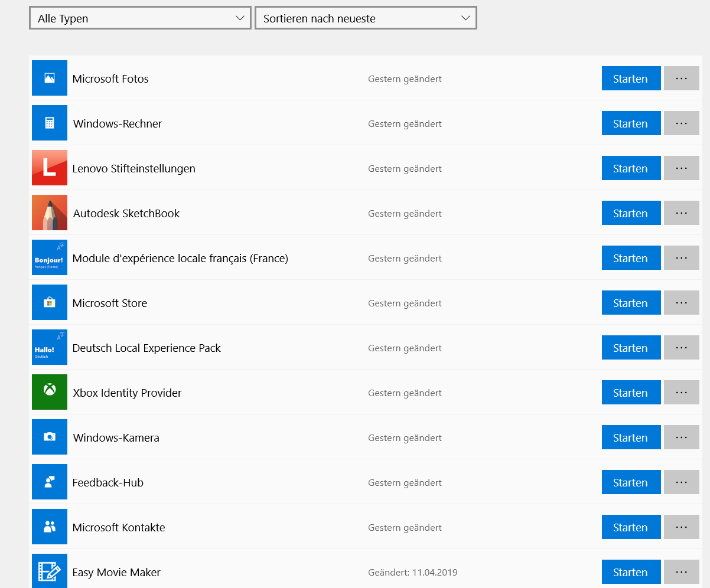
Task: Click the Xbox Identity Provider icon
Action: point(50,392)
